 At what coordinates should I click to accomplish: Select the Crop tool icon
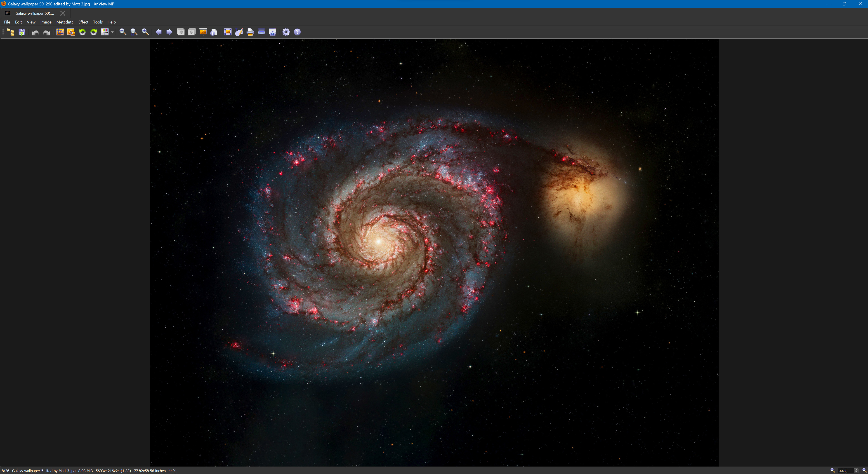60,32
